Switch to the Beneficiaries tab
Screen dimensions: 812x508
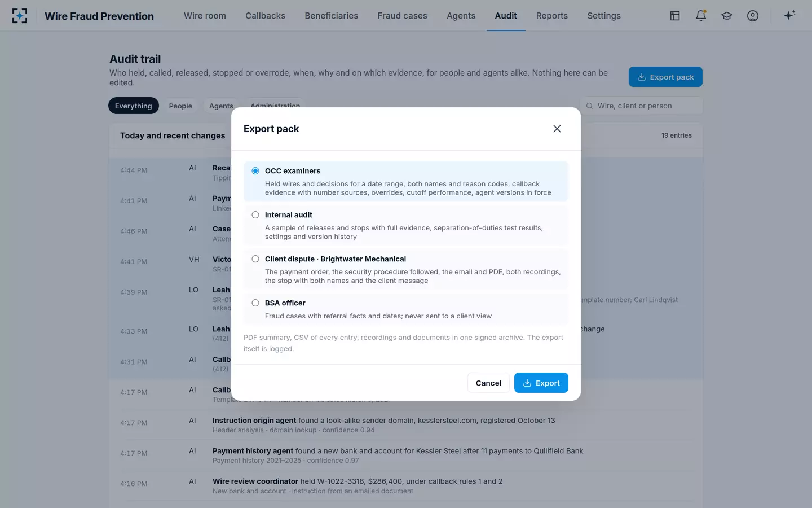click(x=332, y=16)
